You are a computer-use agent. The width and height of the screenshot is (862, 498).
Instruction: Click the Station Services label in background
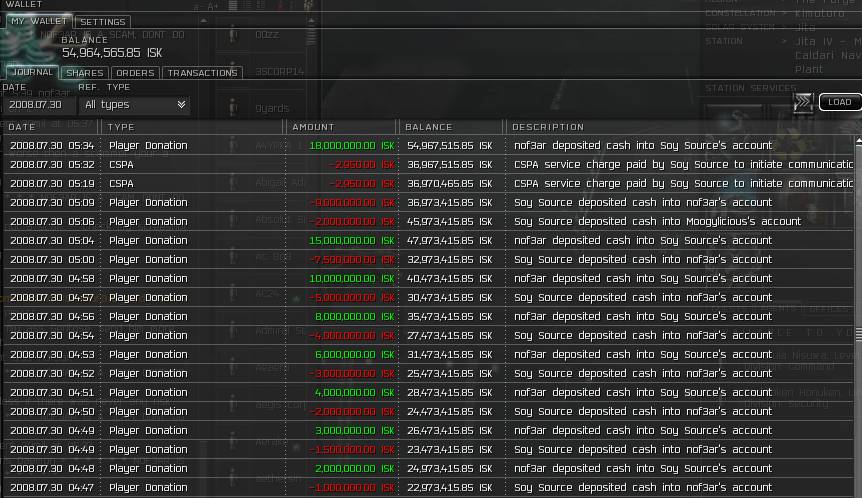coord(750,88)
